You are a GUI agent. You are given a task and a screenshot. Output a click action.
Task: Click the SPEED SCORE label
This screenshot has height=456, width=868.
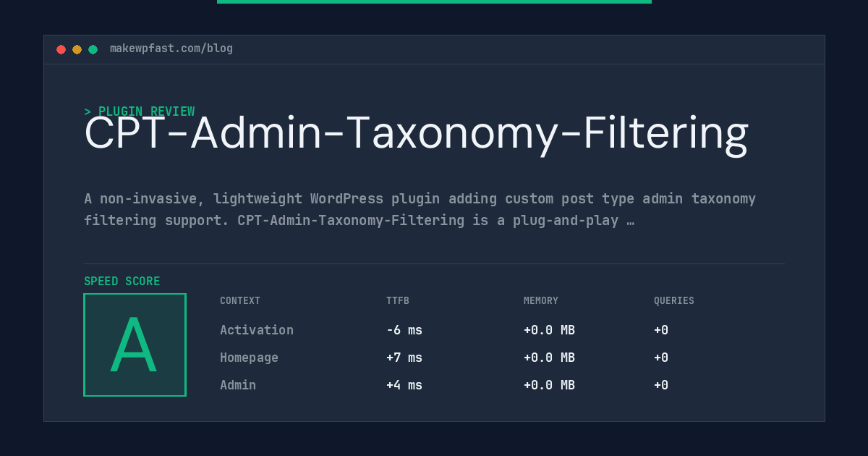[x=122, y=282]
